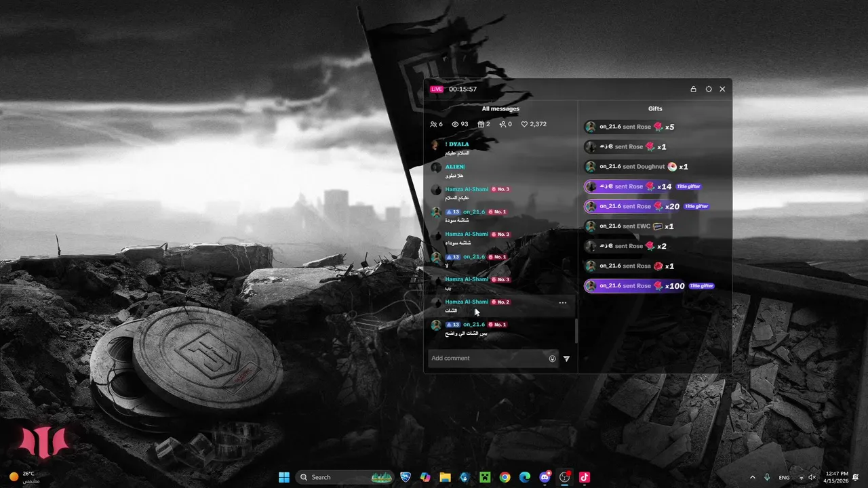The width and height of the screenshot is (868, 488).
Task: Click the pink LIVE badge
Action: pos(437,89)
